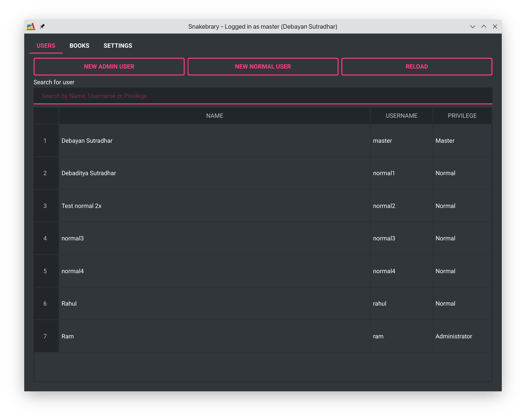Maximize window with the up chevron
This screenshot has width=526, height=420.
pyautogui.click(x=484, y=26)
